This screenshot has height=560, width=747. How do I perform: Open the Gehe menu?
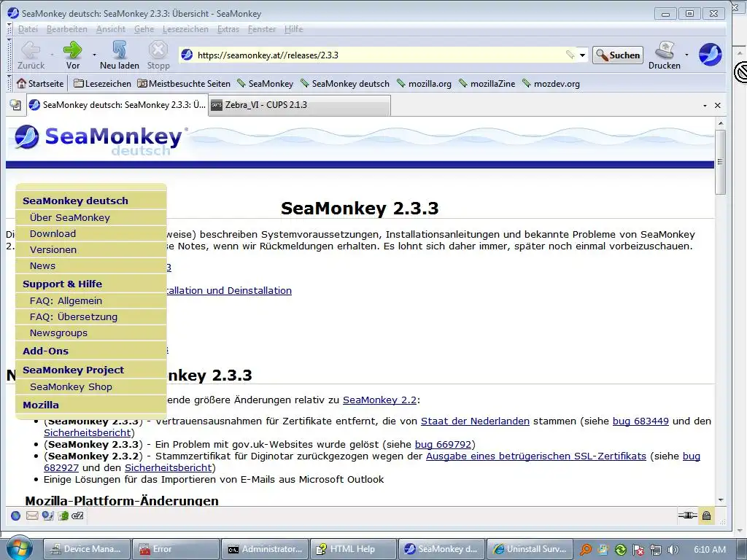coord(144,29)
